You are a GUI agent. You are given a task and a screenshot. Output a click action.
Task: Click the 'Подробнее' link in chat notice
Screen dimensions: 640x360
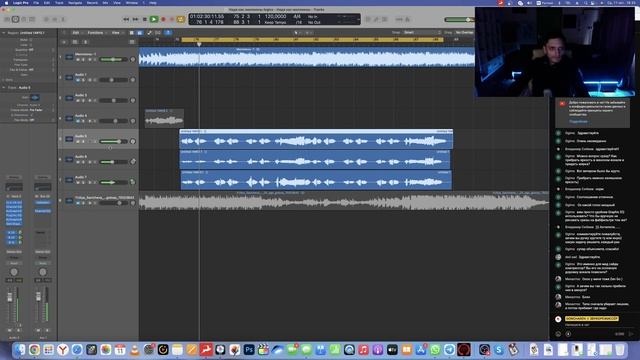pyautogui.click(x=578, y=121)
